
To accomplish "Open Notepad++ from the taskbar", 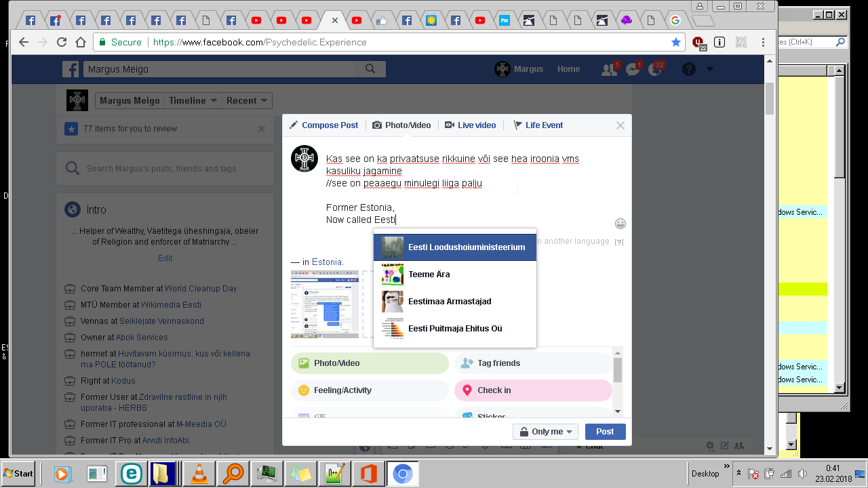I will [x=335, y=474].
